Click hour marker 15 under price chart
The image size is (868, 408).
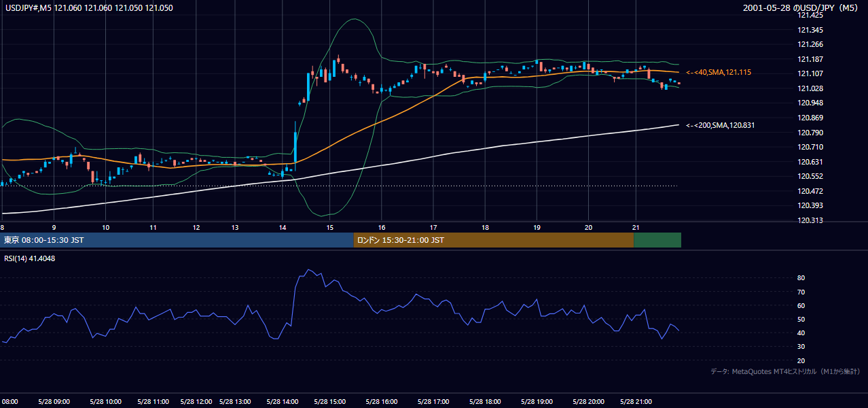pyautogui.click(x=329, y=227)
